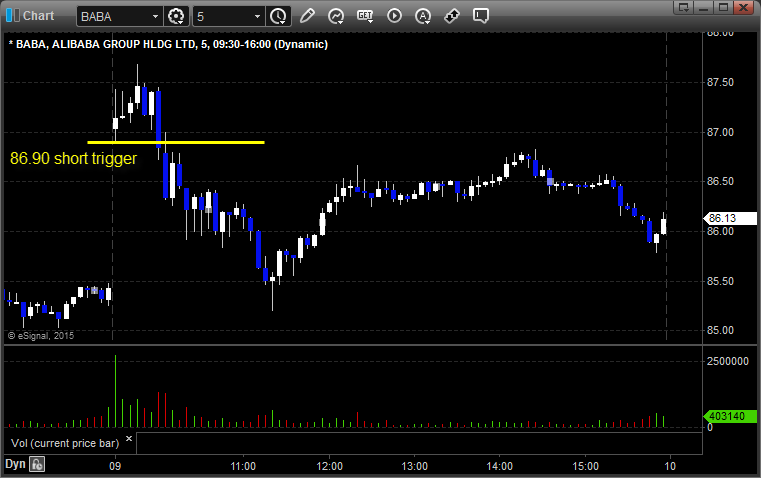Open the GET studies menu

(365, 16)
